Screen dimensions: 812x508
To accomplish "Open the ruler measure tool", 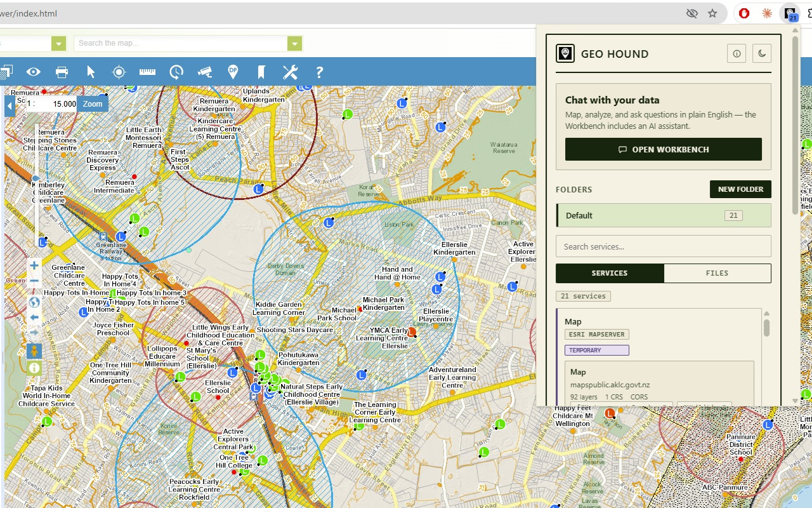I will (x=147, y=72).
